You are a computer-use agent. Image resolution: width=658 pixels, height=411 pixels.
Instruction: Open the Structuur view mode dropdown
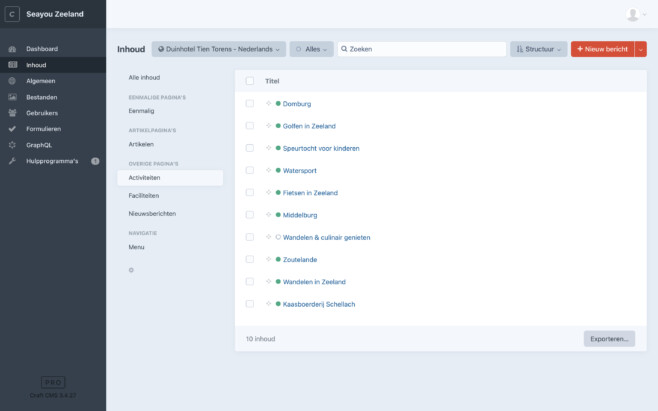coord(539,49)
